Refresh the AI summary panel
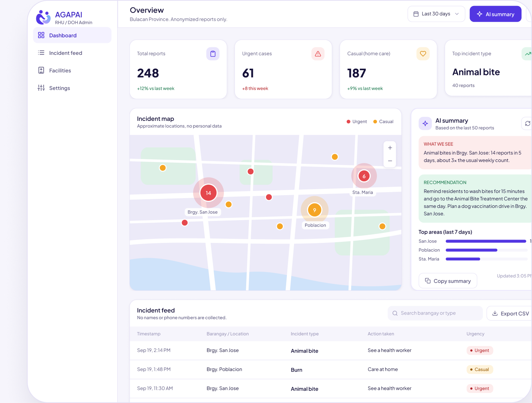The width and height of the screenshot is (532, 403). click(x=527, y=124)
